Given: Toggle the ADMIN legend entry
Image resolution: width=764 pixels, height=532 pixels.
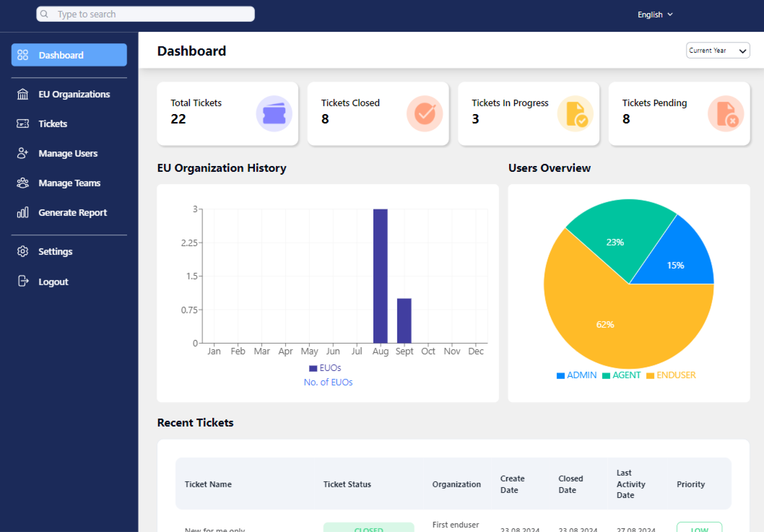Looking at the screenshot, I should [x=577, y=375].
